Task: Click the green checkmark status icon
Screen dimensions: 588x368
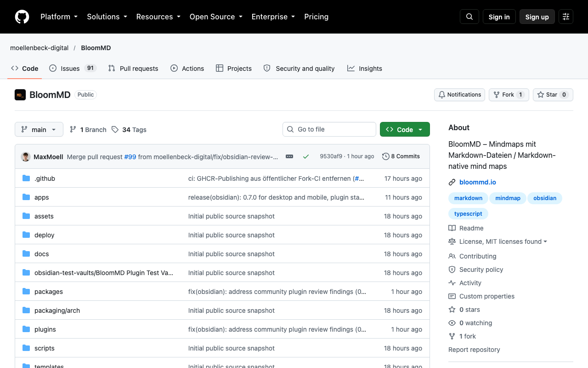Action: (x=306, y=156)
